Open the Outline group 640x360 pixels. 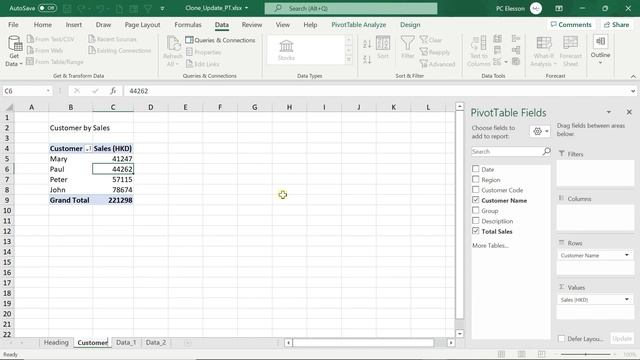coord(600,50)
